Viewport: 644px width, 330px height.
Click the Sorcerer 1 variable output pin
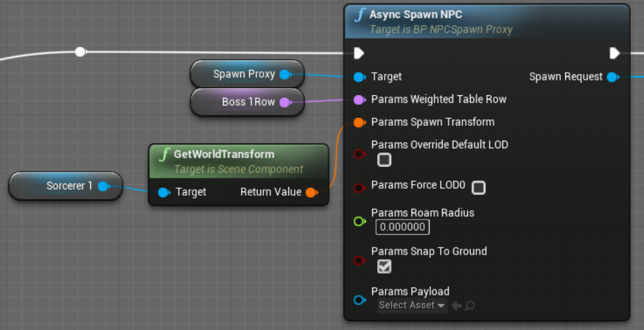point(103,186)
